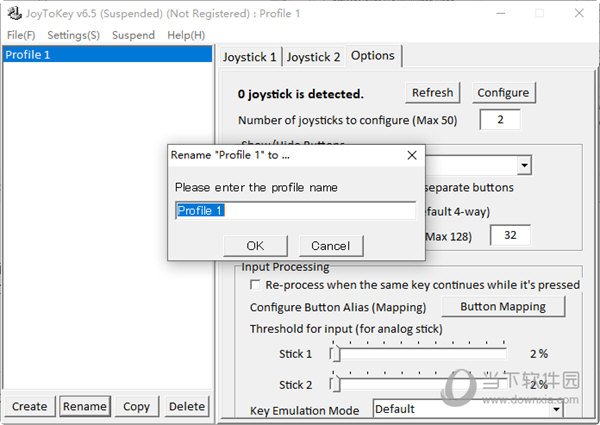600x425 pixels.
Task: Click 'Please enter the profile name' label
Action: (x=256, y=187)
